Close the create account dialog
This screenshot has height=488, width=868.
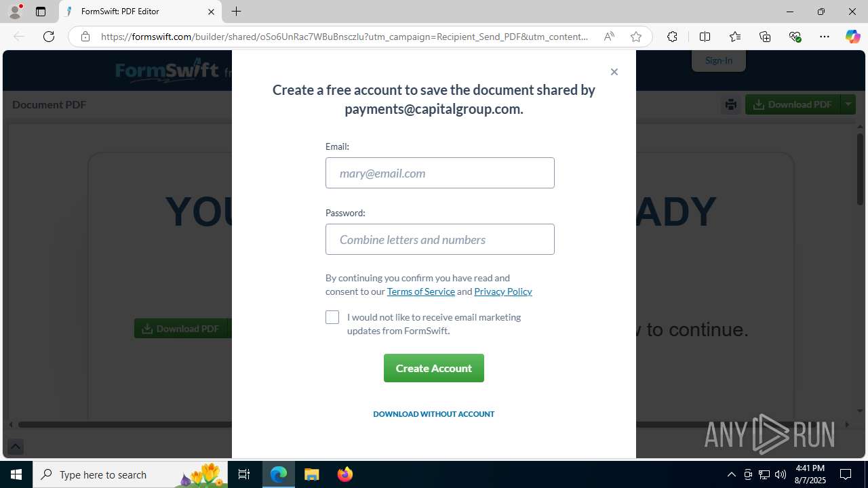pos(614,72)
